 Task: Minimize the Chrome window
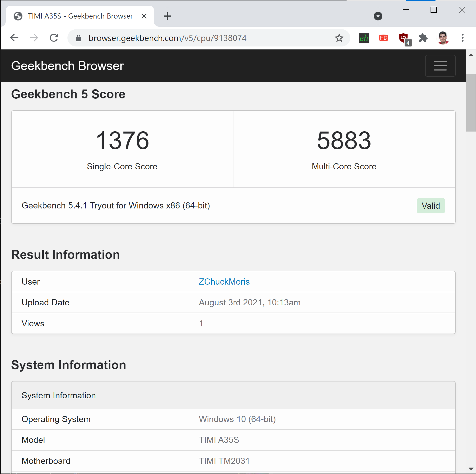[406, 10]
